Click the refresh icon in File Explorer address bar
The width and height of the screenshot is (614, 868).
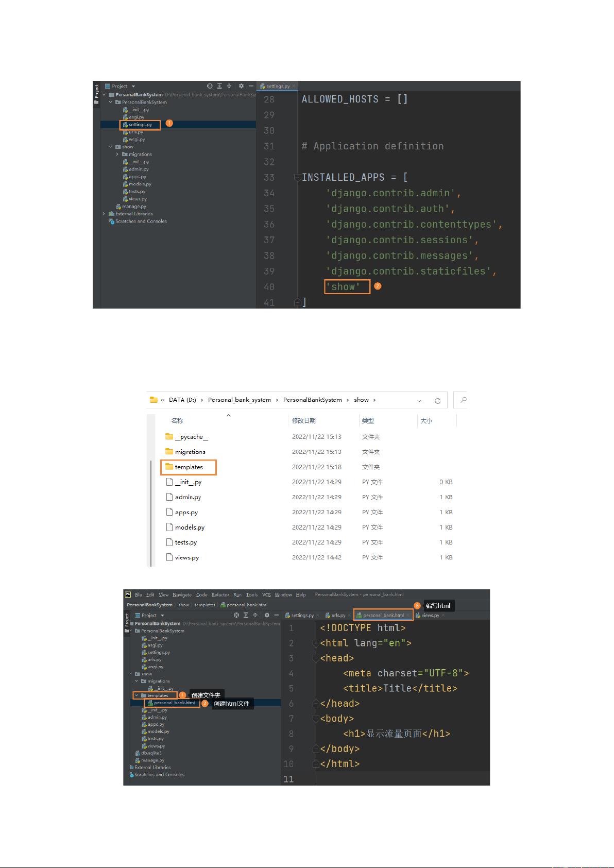437,400
